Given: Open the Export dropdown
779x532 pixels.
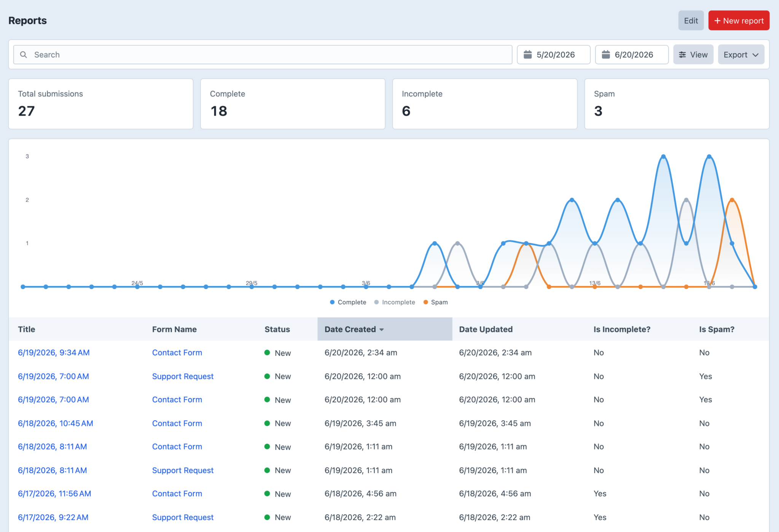Looking at the screenshot, I should [741, 54].
